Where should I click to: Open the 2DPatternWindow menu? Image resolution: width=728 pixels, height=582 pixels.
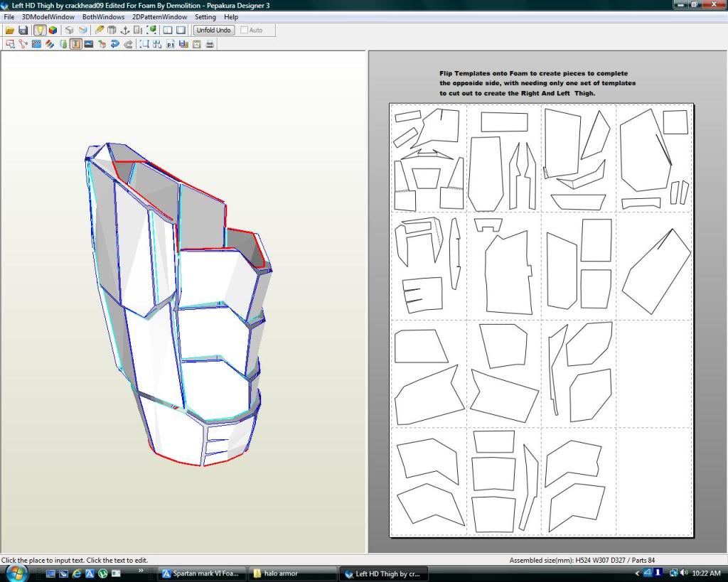click(x=160, y=17)
